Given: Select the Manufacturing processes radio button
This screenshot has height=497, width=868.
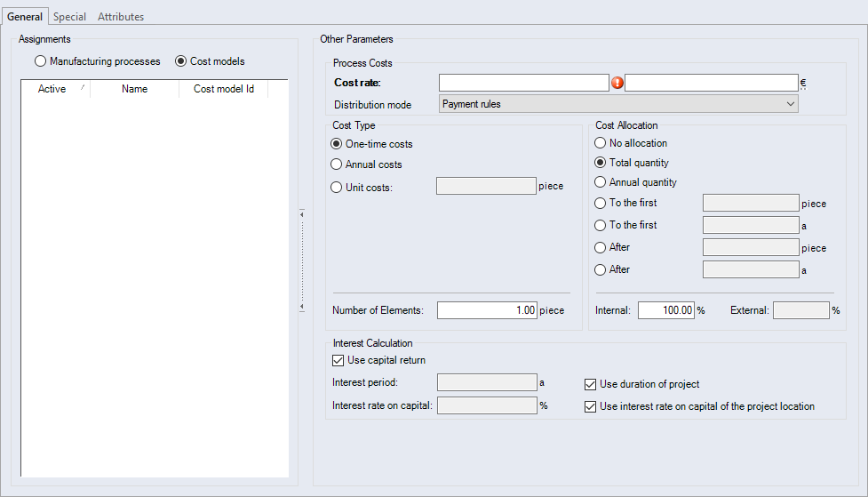Looking at the screenshot, I should coord(40,61).
